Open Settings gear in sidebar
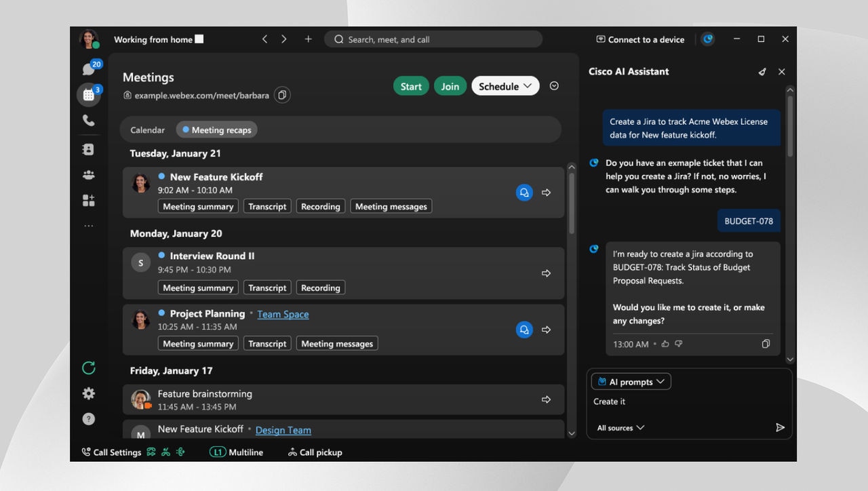868x491 pixels. (x=89, y=393)
